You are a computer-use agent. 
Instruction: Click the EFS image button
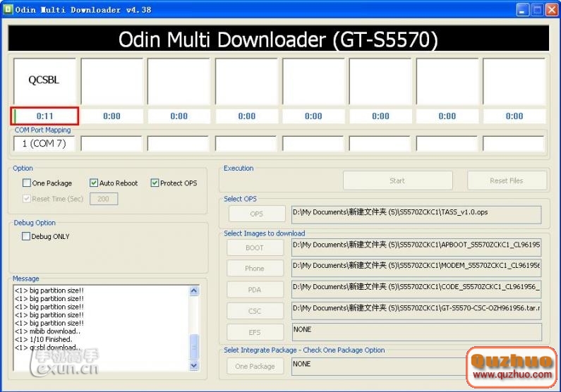[x=255, y=332]
